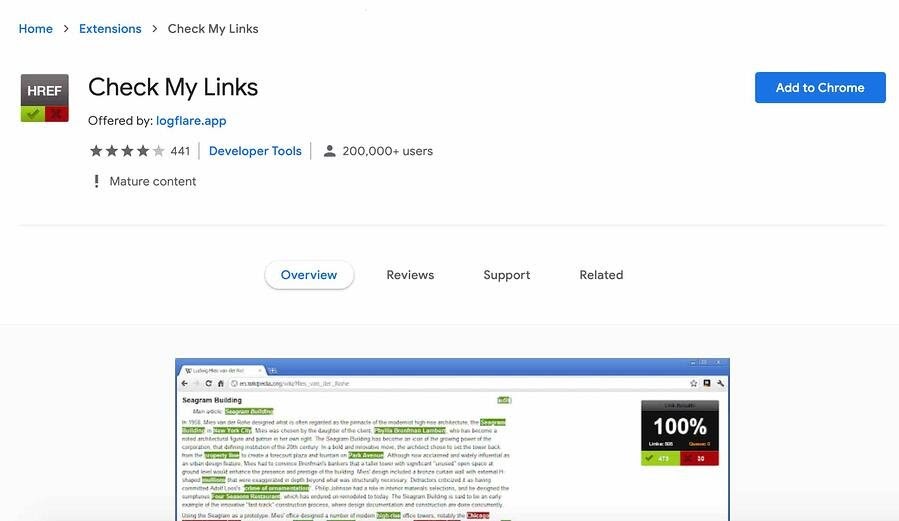This screenshot has height=521, width=899.
Task: Open the Developer Tools category link
Action: tap(255, 151)
